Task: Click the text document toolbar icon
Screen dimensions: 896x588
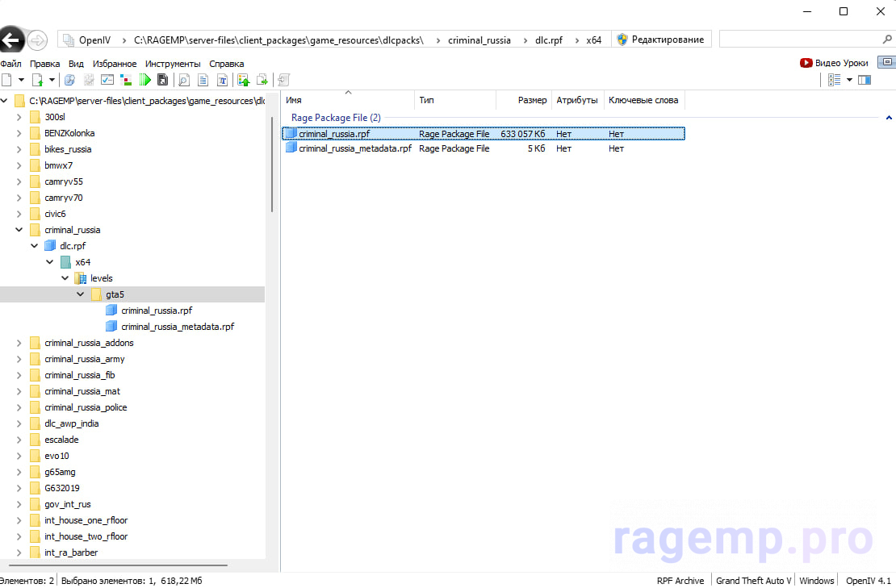Action: tap(203, 80)
